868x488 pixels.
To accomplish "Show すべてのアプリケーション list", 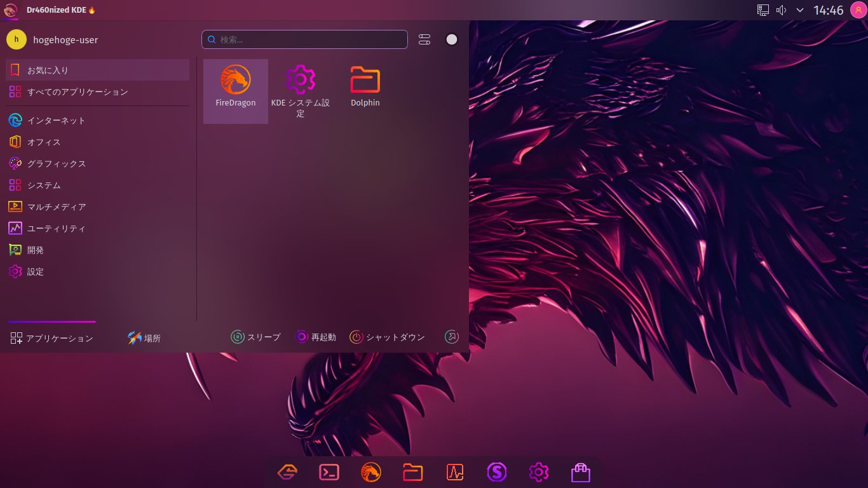I will point(98,91).
